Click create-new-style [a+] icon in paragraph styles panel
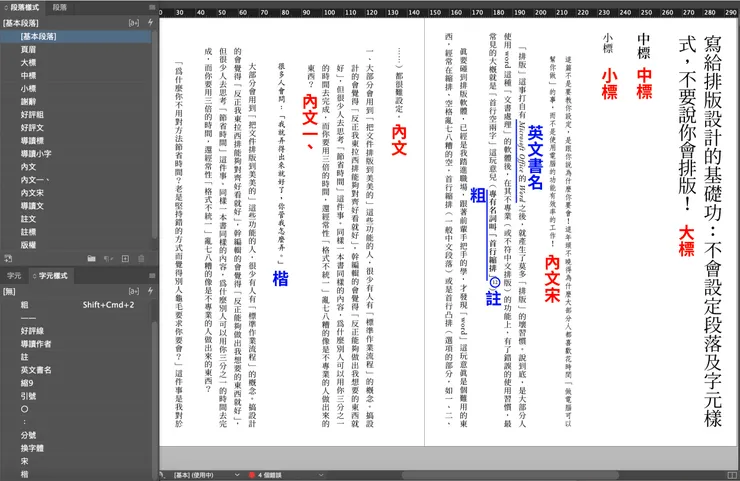Screen dimensions: 740x481 click(134, 23)
